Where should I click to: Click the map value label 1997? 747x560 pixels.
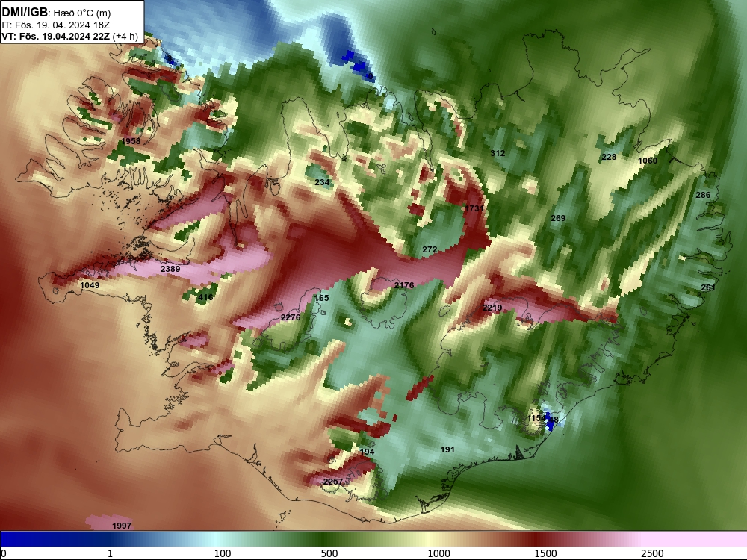point(122,525)
